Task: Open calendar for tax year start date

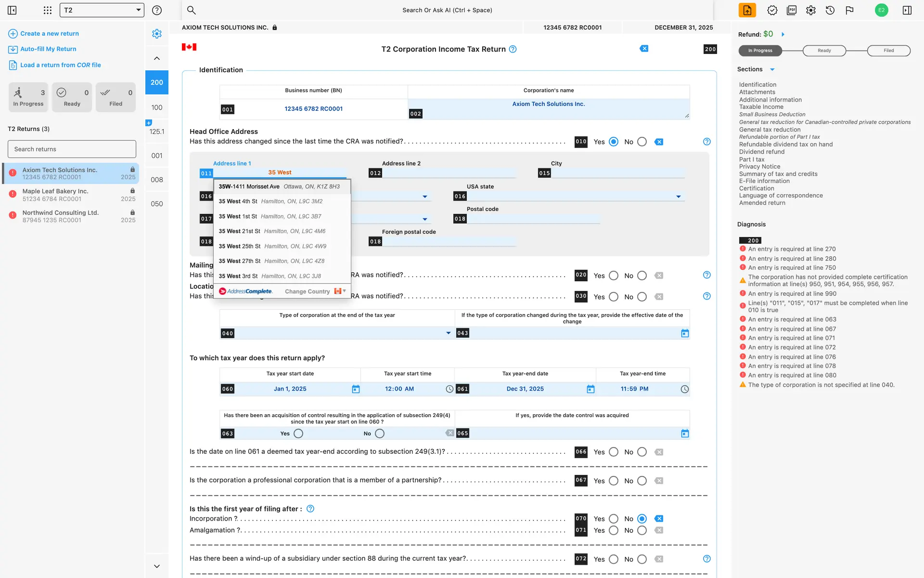Action: [356, 389]
